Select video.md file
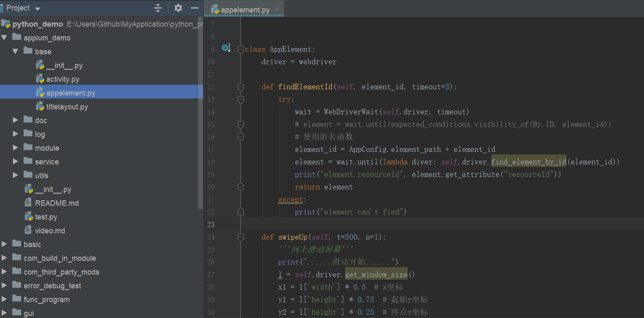Image resolution: width=644 pixels, height=318 pixels. (50, 231)
